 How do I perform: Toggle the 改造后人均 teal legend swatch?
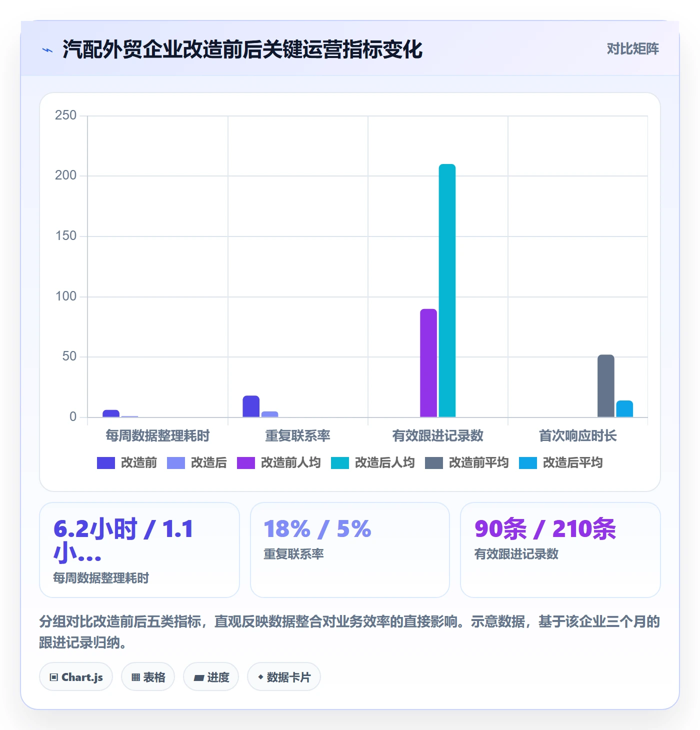tap(340, 463)
